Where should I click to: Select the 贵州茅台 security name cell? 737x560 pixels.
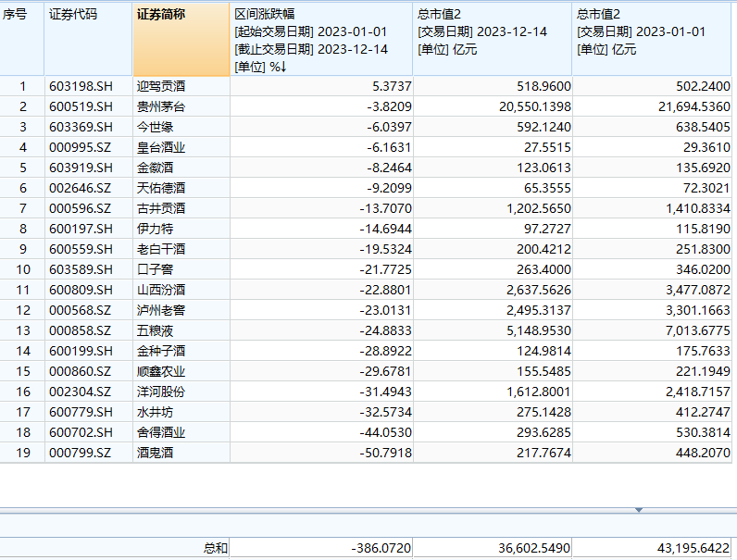[161, 106]
